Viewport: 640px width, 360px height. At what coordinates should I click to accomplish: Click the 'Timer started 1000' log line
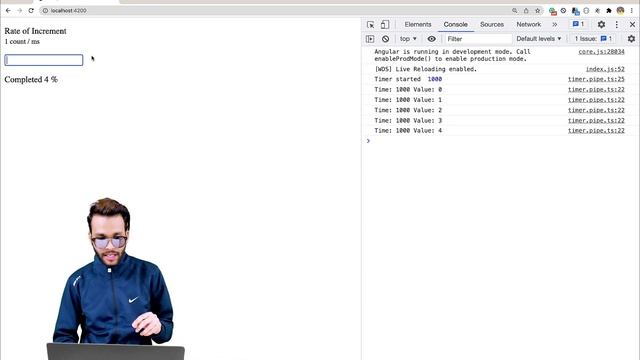pyautogui.click(x=408, y=79)
